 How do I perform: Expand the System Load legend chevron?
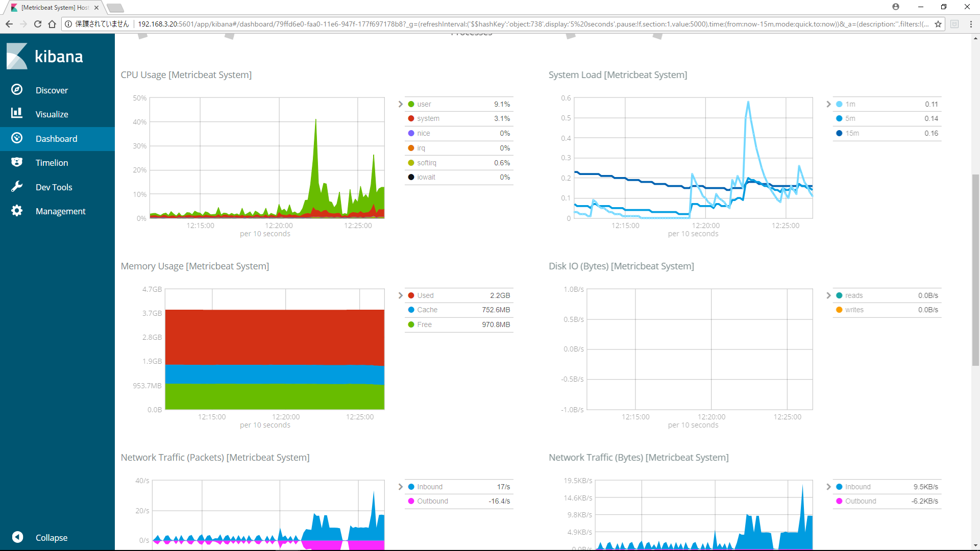[828, 104]
